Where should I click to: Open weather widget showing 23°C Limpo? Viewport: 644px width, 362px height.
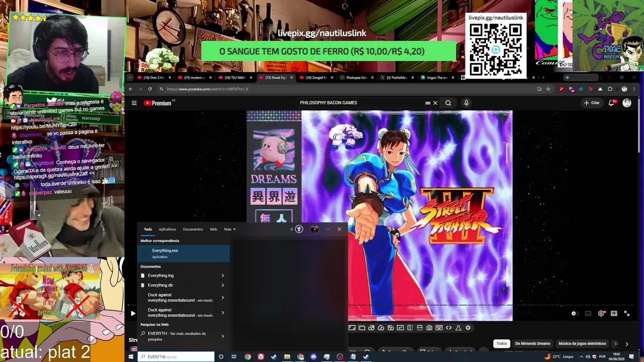pyautogui.click(x=559, y=357)
